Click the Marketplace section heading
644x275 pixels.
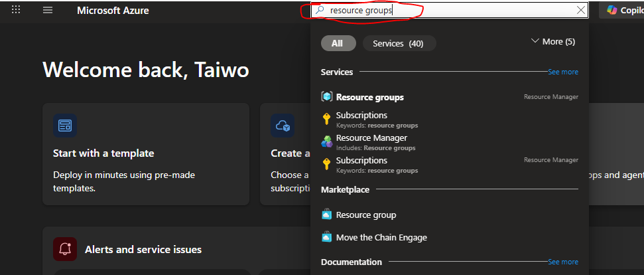[x=345, y=190]
